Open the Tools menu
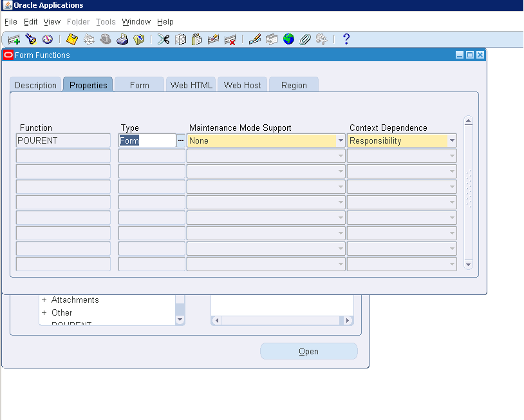 point(106,22)
